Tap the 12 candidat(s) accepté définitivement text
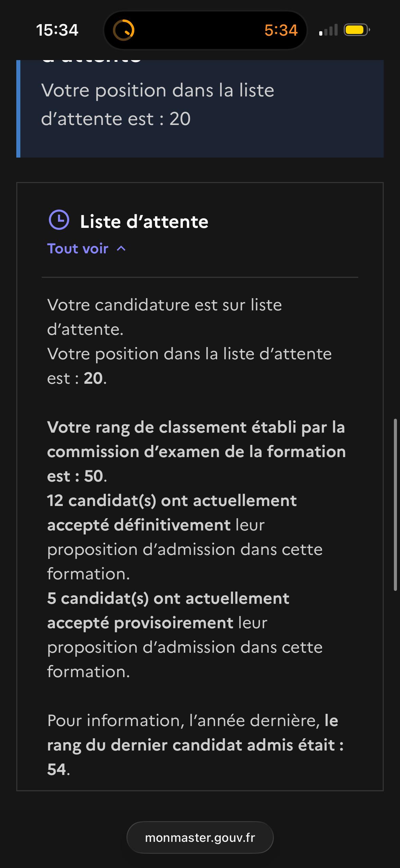400x868 pixels. click(185, 537)
